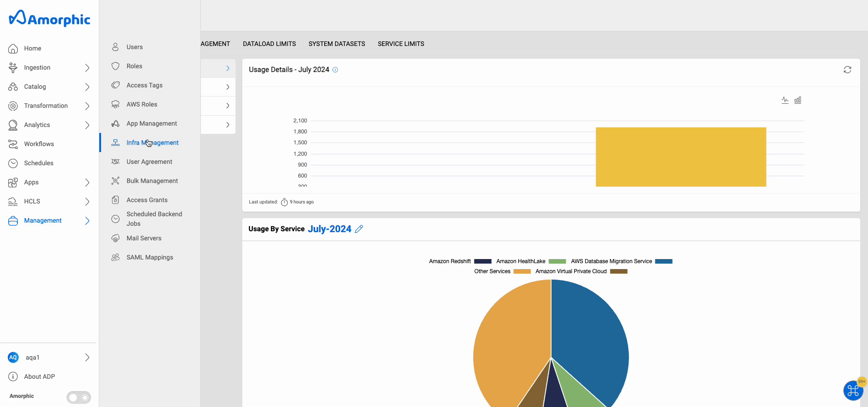The image size is (868, 407).
Task: Select Access Grants text label
Action: point(147,200)
